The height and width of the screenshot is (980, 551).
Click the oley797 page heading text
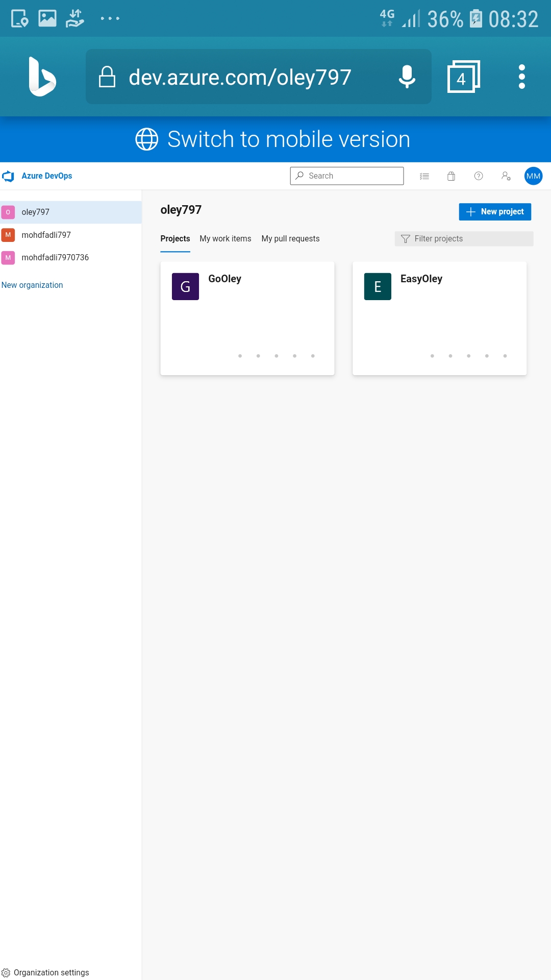(x=181, y=210)
